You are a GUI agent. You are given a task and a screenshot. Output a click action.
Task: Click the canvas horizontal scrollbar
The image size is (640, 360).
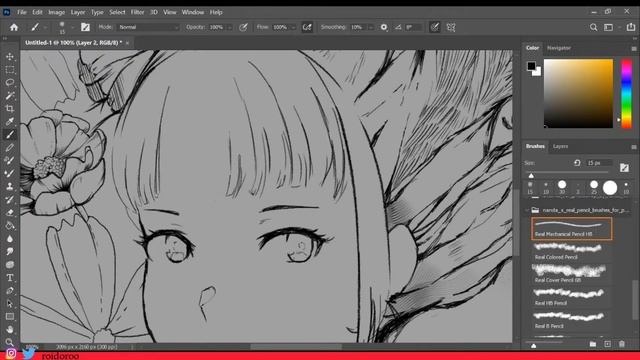point(296,347)
